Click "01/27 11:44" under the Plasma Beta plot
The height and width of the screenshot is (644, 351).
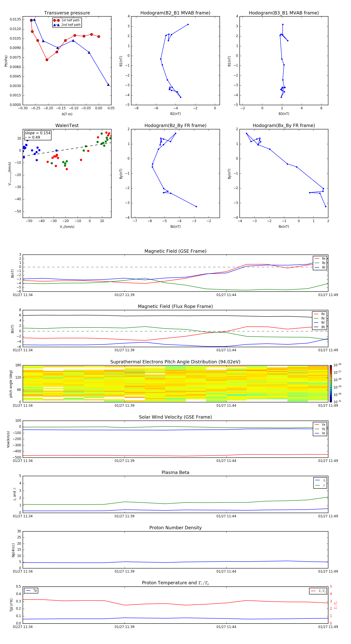(226, 516)
